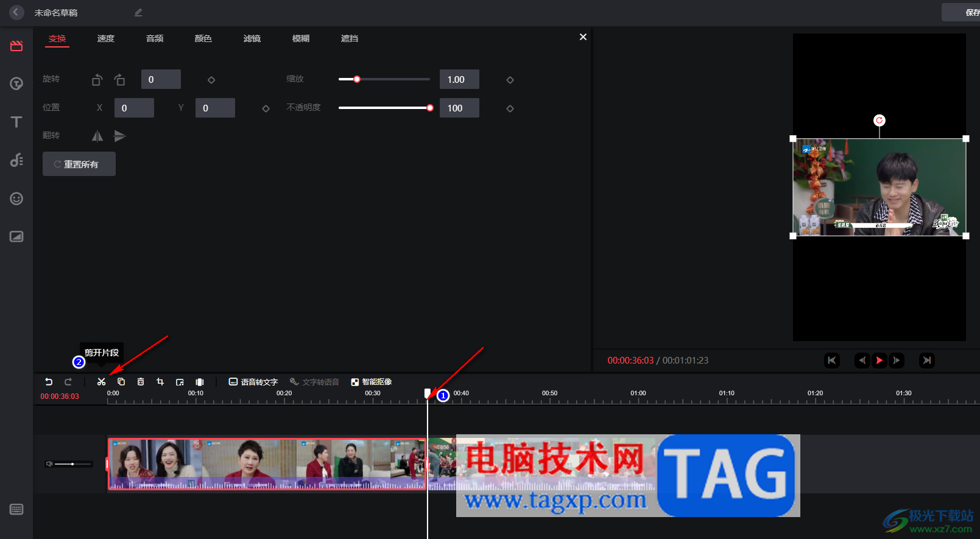
Task: Click the position Y input field
Action: click(x=215, y=108)
